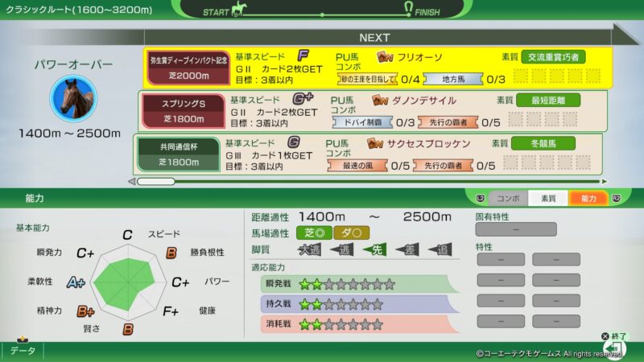Click the empty 固有特性 slot
This screenshot has height=362, width=644.
(x=516, y=229)
